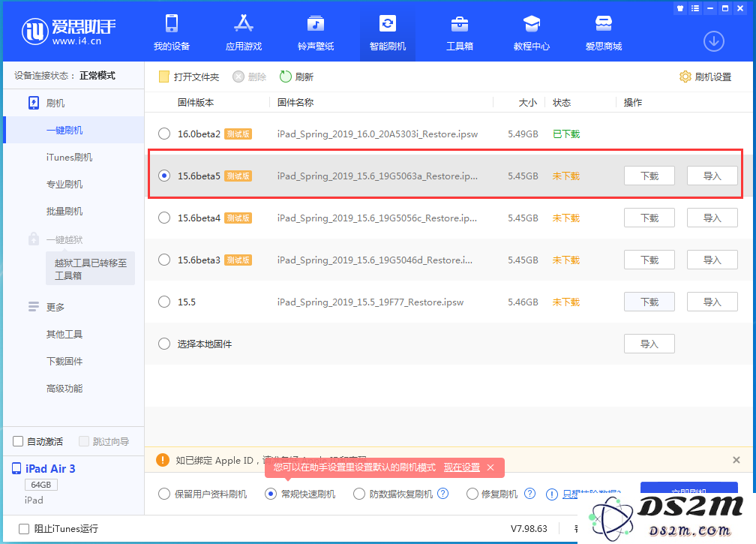This screenshot has width=756, height=544.
Task: Import the 15.6beta4 firmware file
Action: click(x=712, y=218)
